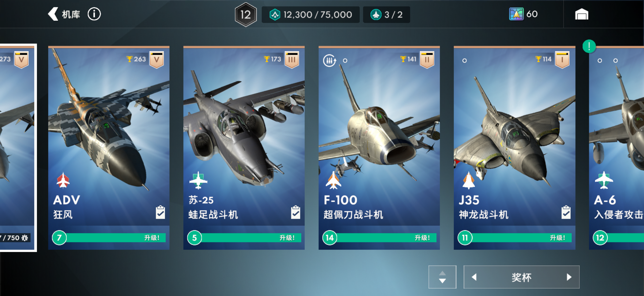This screenshot has width=644, height=296.
Task: Select the 苏-25 蛙足战斗机 card
Action: 244,148
